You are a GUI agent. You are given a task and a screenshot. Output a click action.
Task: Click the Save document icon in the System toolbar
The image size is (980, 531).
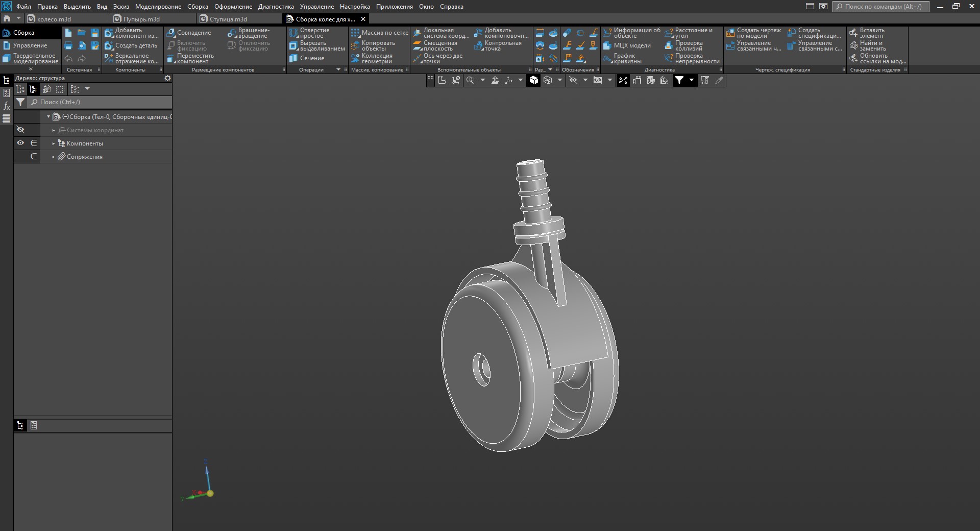pos(94,33)
